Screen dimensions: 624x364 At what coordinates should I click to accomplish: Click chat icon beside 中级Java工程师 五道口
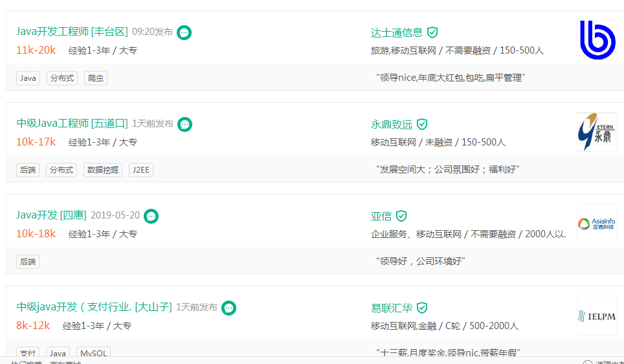pyautogui.click(x=184, y=124)
